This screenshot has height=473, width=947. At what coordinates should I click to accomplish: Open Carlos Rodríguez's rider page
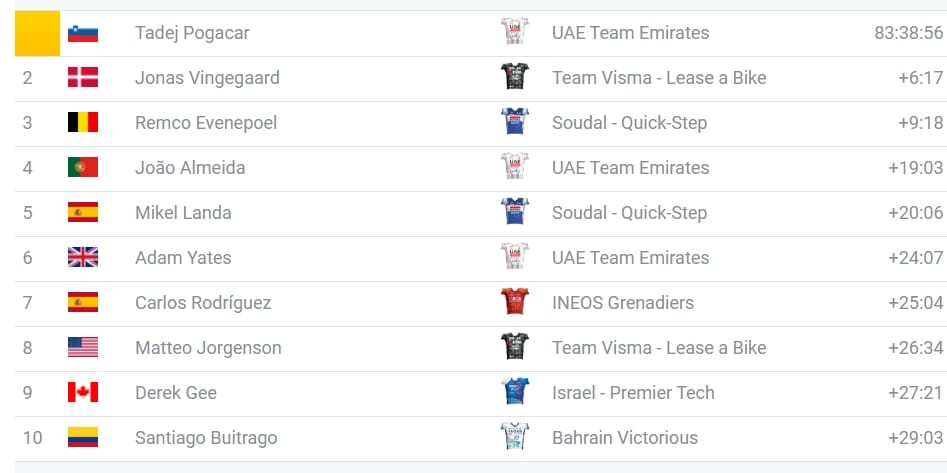point(203,303)
